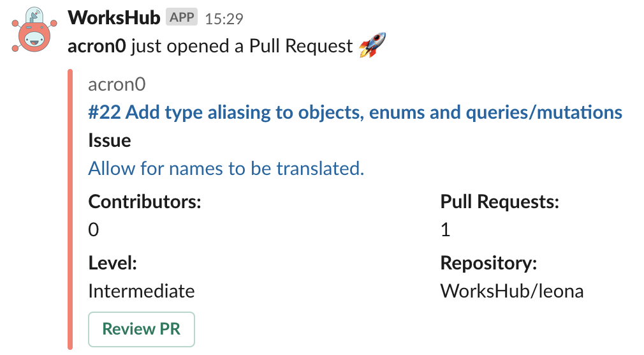The width and height of the screenshot is (644, 355).
Task: Click the Contributors value 0
Action: point(94,229)
